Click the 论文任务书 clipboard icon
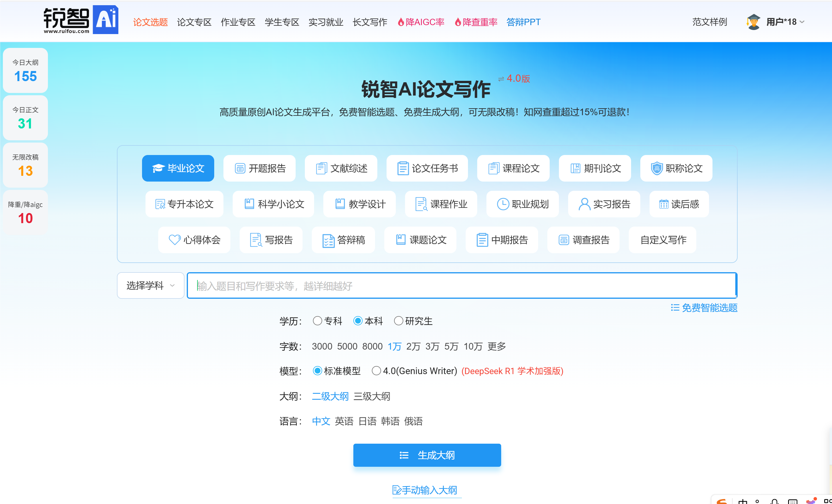Screen dimensions: 832x504 click(x=403, y=168)
